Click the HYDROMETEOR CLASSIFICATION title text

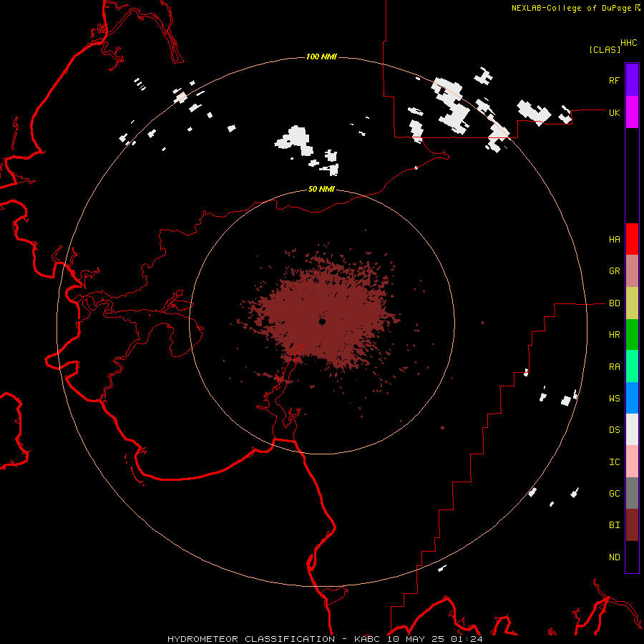point(251,639)
